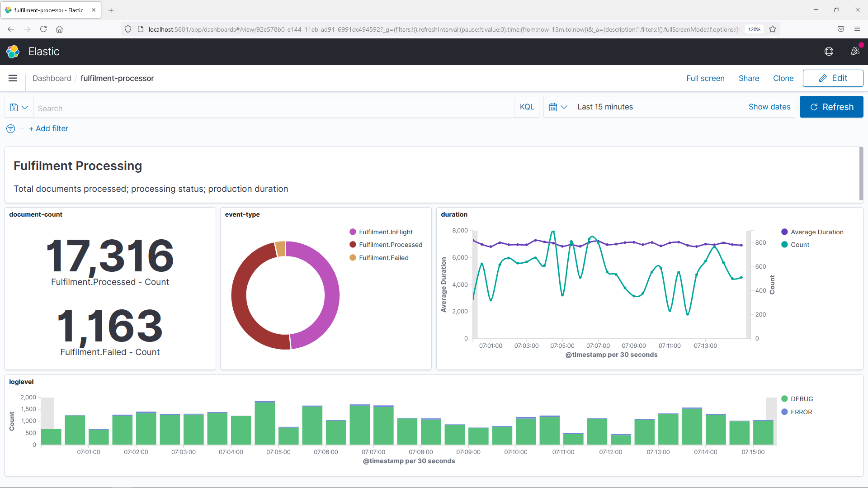868x488 pixels.
Task: Click the filter options icon beside Add filter
Action: point(10,128)
